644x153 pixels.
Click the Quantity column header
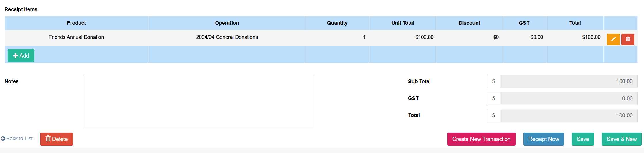point(337,23)
